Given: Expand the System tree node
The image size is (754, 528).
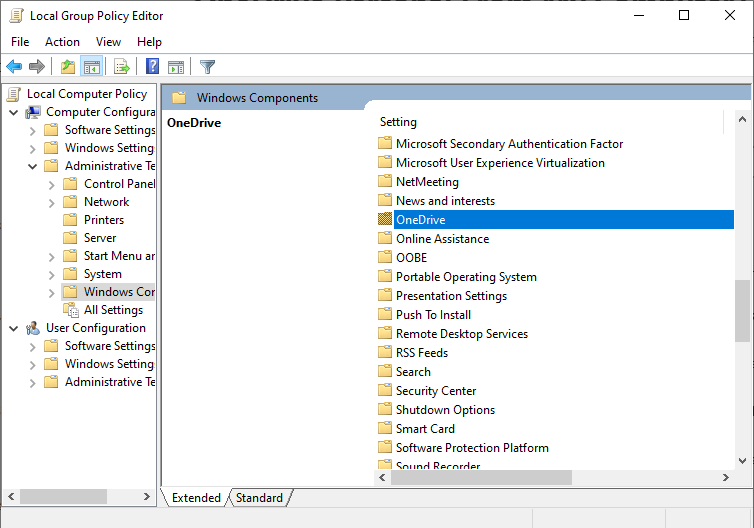Looking at the screenshot, I should coord(51,275).
